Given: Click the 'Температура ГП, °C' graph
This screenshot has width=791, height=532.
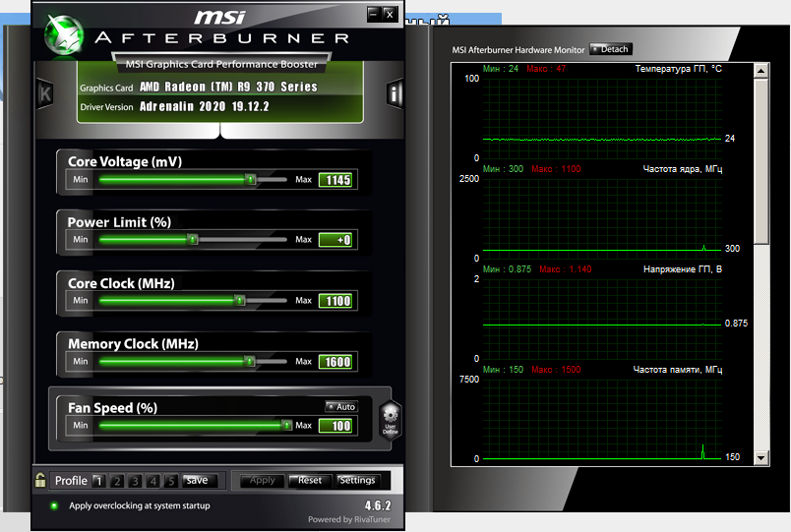Looking at the screenshot, I should (x=602, y=117).
